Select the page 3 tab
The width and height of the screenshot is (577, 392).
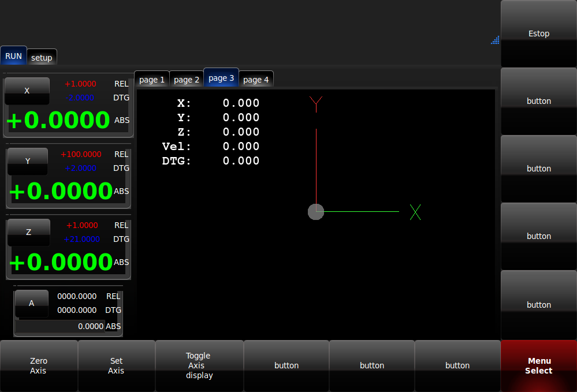pyautogui.click(x=221, y=77)
